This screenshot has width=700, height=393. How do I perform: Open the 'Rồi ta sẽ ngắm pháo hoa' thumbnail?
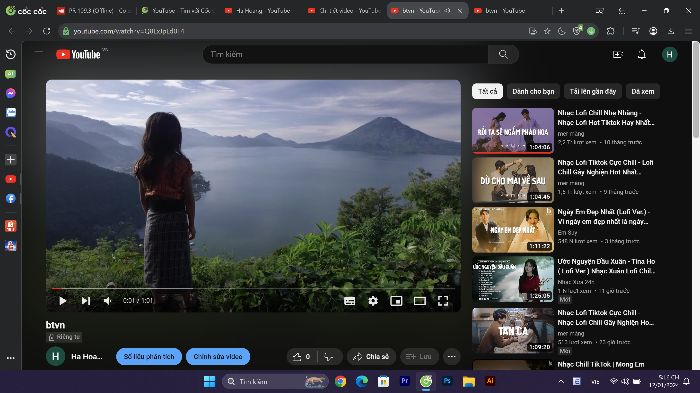tap(513, 130)
